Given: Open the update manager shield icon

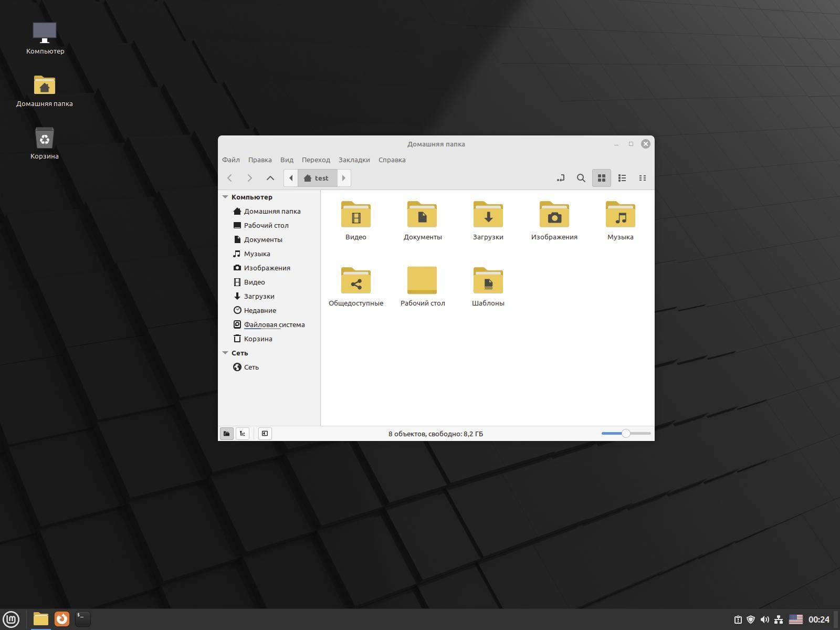Looking at the screenshot, I should tap(751, 619).
